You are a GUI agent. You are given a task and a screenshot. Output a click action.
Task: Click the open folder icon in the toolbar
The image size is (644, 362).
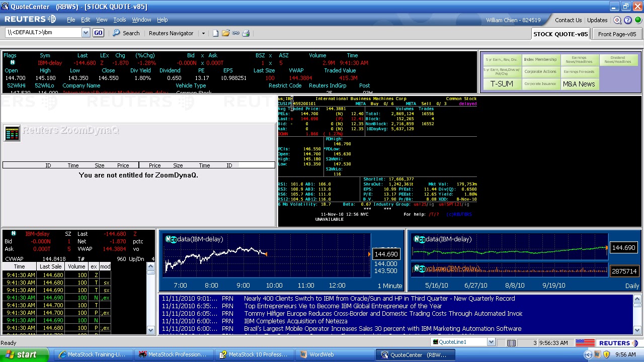click(x=225, y=33)
